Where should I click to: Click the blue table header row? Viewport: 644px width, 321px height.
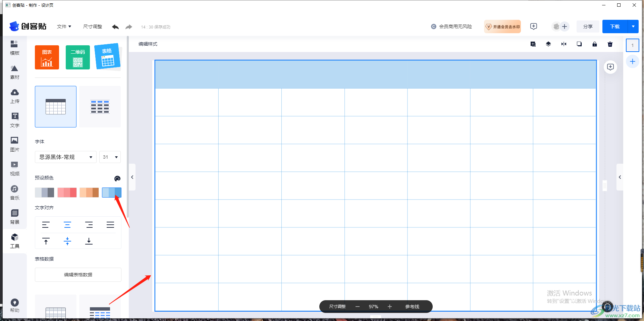375,74
